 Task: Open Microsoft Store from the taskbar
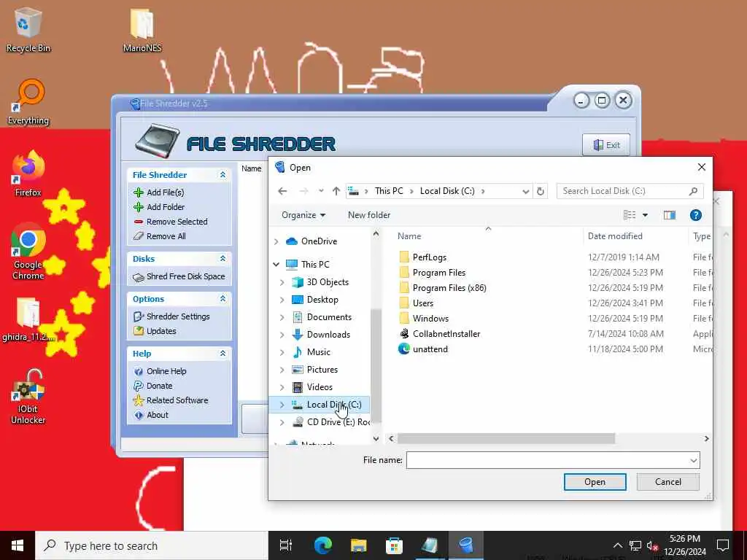pos(394,545)
